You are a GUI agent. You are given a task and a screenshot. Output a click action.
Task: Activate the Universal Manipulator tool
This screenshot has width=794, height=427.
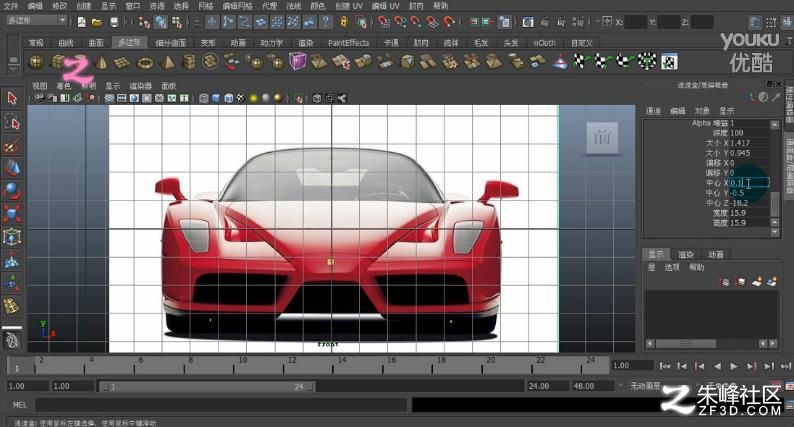12,237
